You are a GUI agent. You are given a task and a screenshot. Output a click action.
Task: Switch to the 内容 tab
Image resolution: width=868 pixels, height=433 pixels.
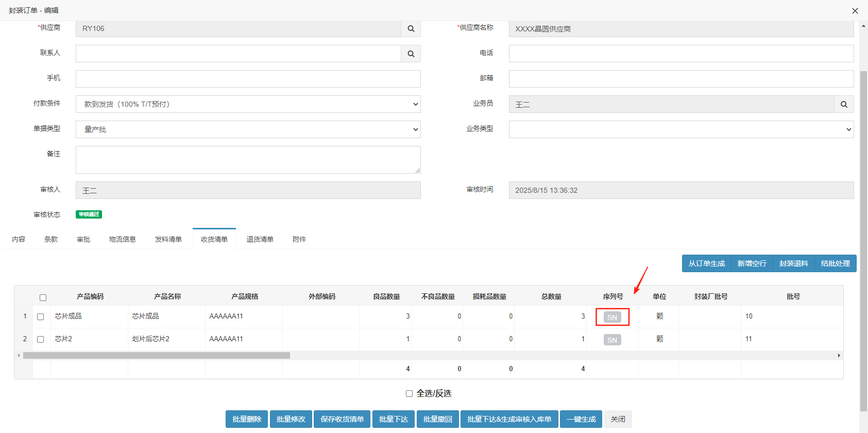point(19,239)
